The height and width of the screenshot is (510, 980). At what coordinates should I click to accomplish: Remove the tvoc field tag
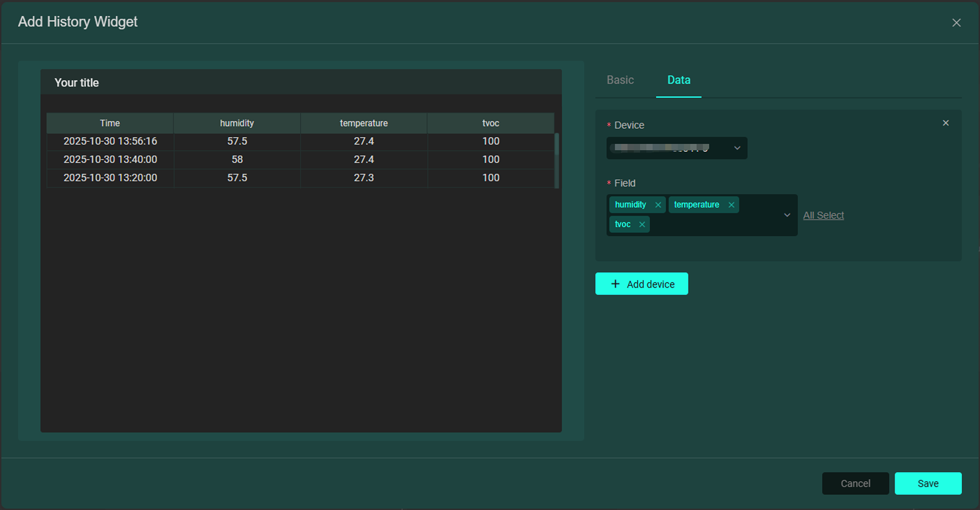(x=642, y=225)
